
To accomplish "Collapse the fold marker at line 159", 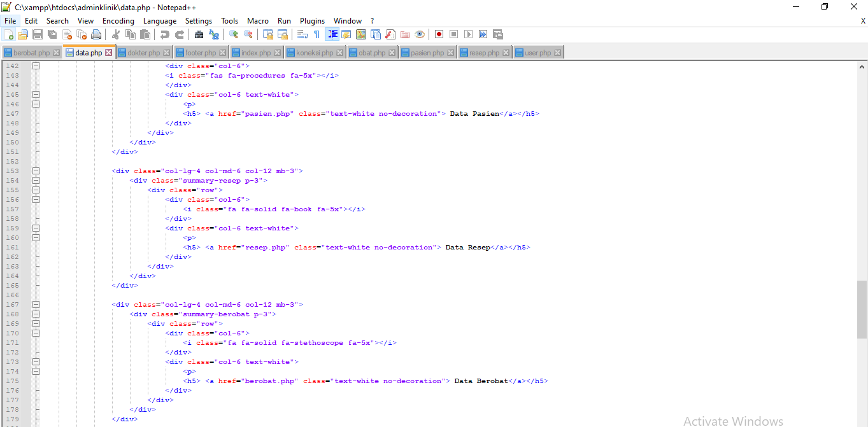I will (36, 228).
